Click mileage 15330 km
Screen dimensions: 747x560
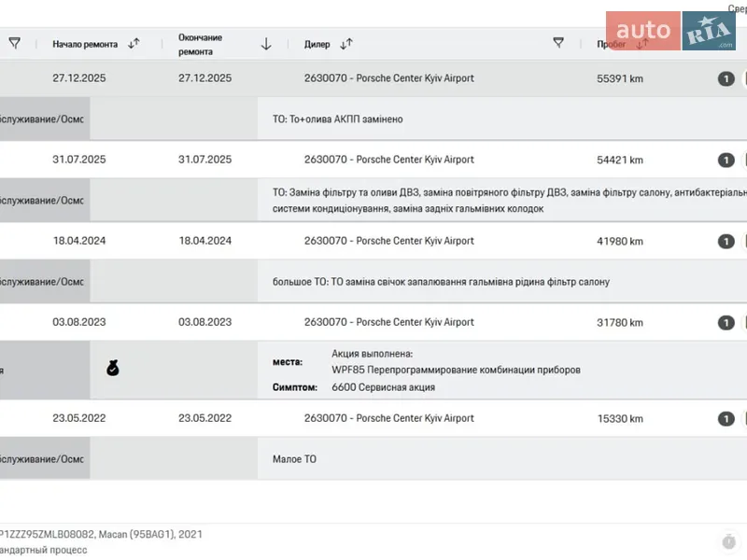tap(620, 418)
